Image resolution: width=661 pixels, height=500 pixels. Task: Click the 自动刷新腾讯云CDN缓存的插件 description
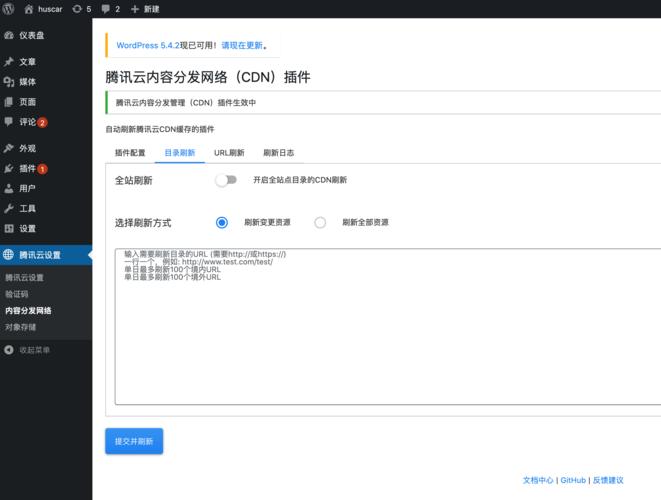(160, 129)
